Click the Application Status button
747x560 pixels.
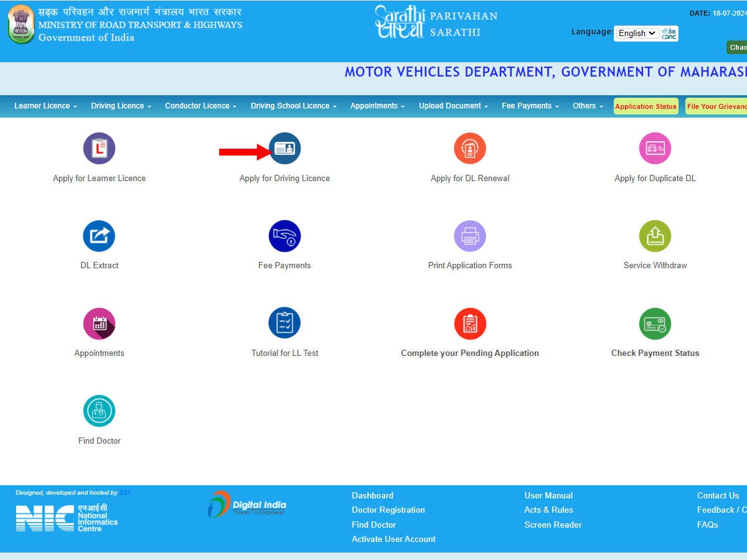(646, 106)
